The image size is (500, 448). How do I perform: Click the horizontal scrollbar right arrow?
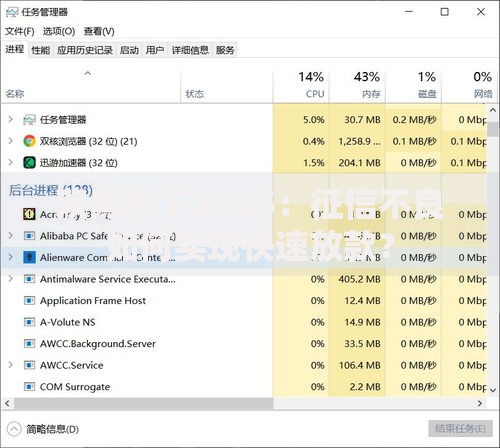480,404
